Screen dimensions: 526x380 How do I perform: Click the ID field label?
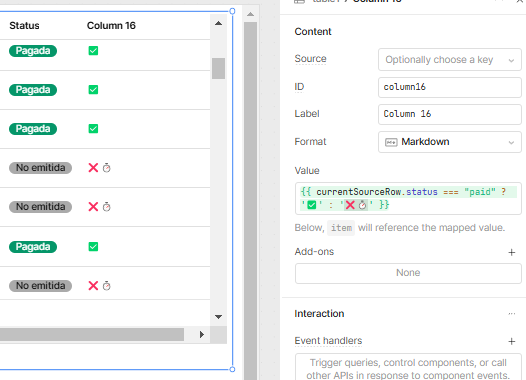(x=299, y=87)
